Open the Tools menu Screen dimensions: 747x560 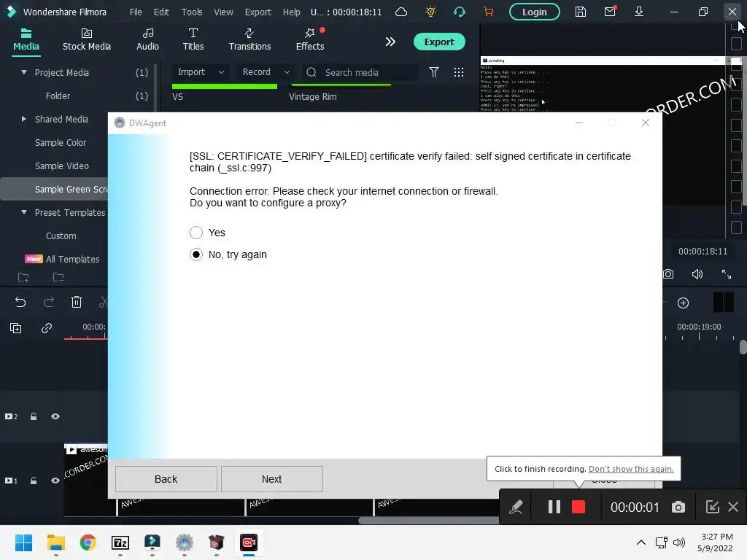[192, 12]
